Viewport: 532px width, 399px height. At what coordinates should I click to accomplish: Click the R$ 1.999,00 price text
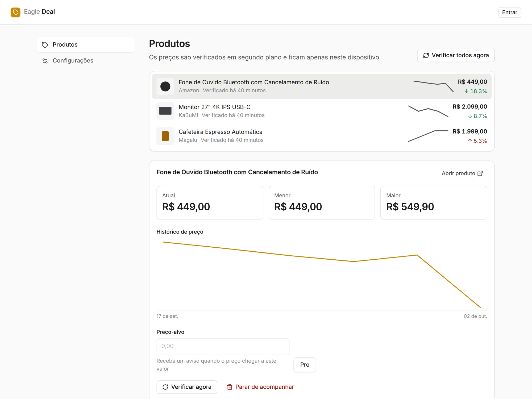[470, 131]
